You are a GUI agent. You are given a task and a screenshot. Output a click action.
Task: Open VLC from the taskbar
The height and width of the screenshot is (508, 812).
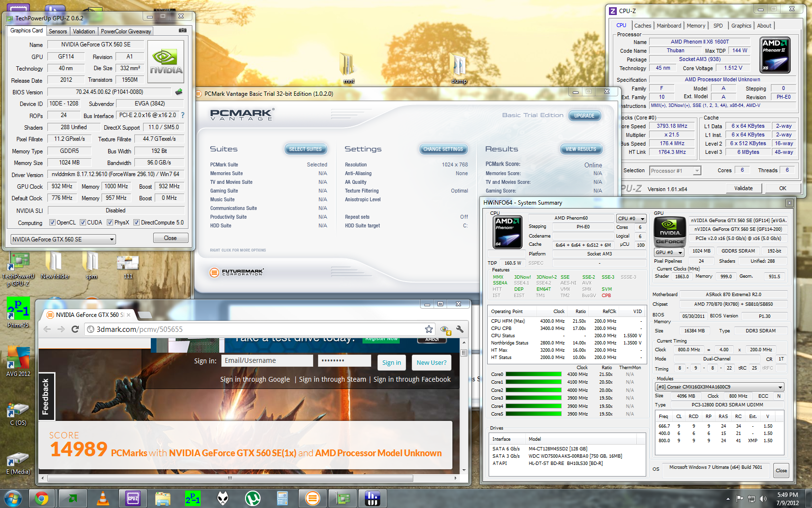pyautogui.click(x=102, y=498)
